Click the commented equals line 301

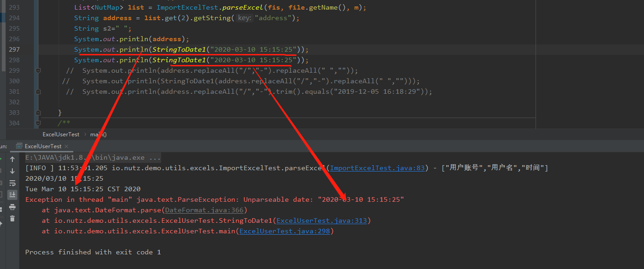249,91
